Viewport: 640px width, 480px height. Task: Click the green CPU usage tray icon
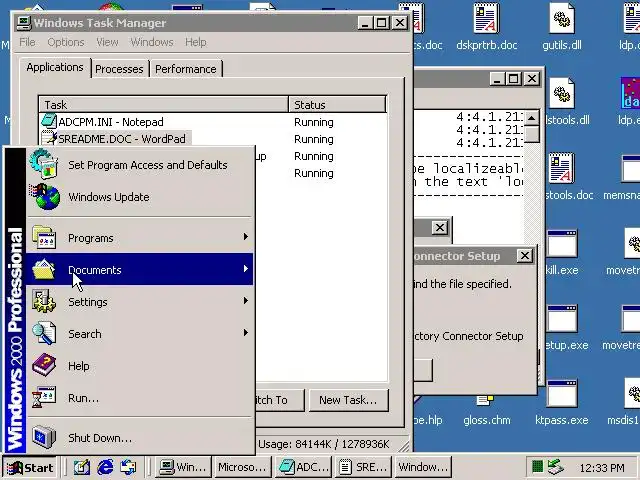(538, 467)
